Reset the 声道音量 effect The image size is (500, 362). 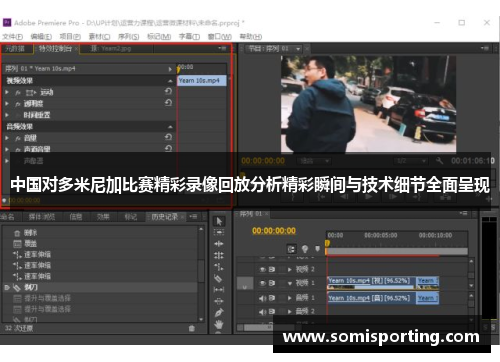(168, 148)
